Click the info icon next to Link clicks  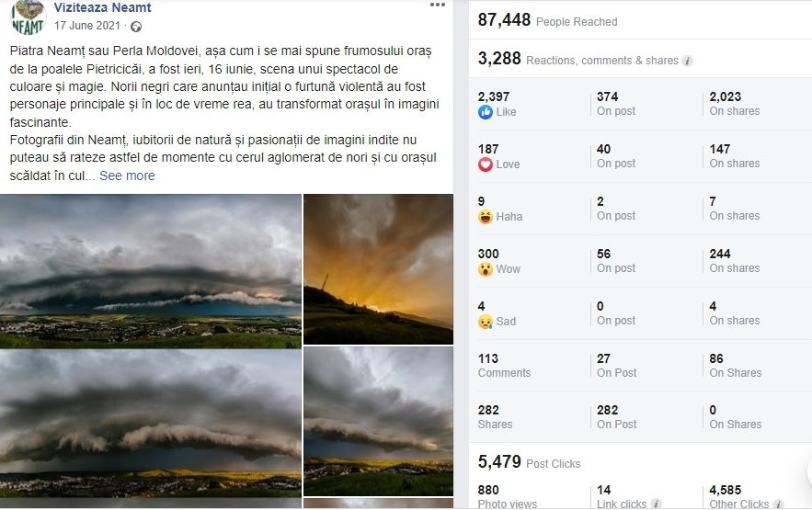pos(656,504)
